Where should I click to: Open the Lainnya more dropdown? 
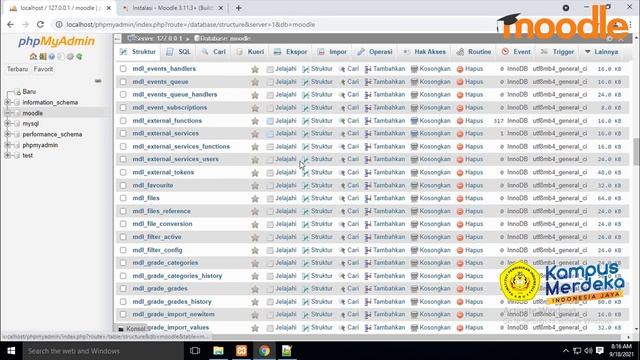tap(601, 52)
